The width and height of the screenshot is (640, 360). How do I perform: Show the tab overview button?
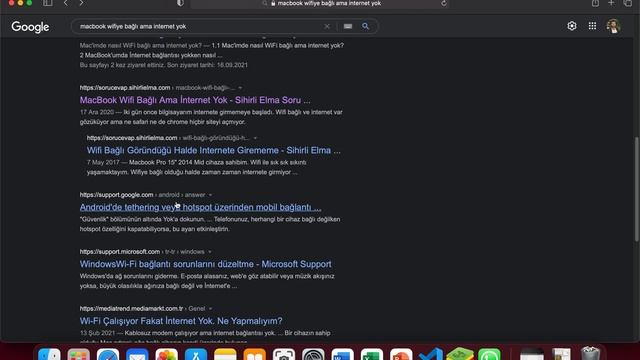[628, 3]
